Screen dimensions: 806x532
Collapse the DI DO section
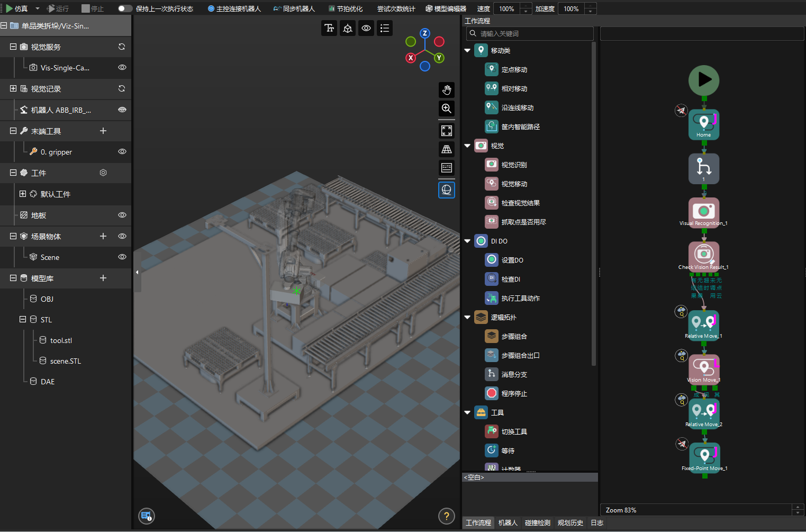click(x=467, y=241)
